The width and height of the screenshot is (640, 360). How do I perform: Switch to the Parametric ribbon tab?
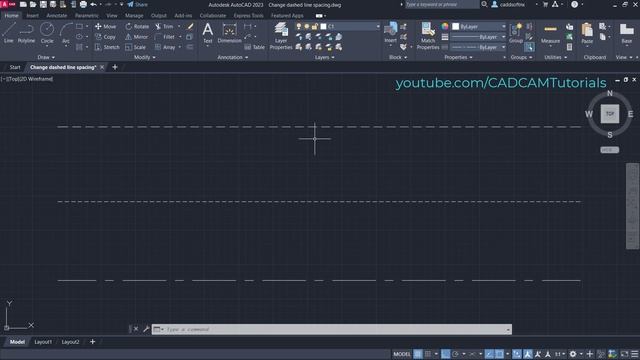coord(87,16)
